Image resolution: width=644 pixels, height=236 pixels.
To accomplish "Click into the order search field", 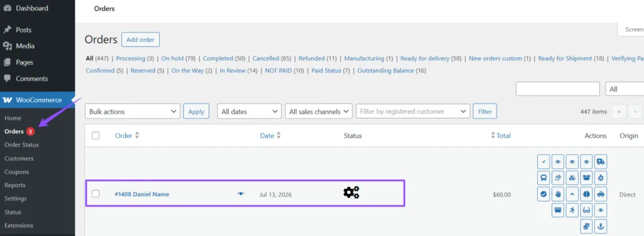I will click(x=558, y=89).
